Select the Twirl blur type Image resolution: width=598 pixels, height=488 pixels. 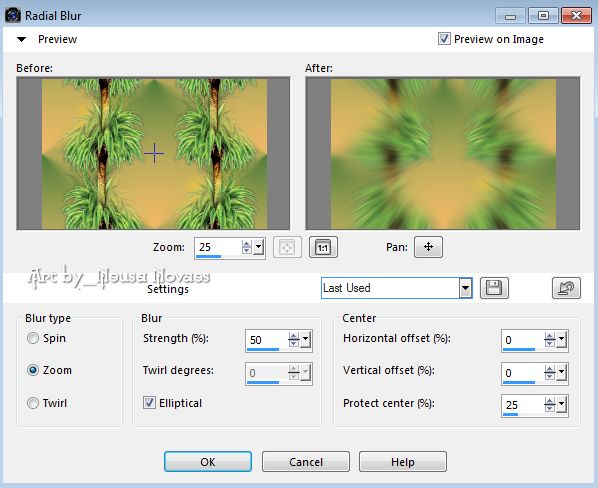pyautogui.click(x=33, y=403)
